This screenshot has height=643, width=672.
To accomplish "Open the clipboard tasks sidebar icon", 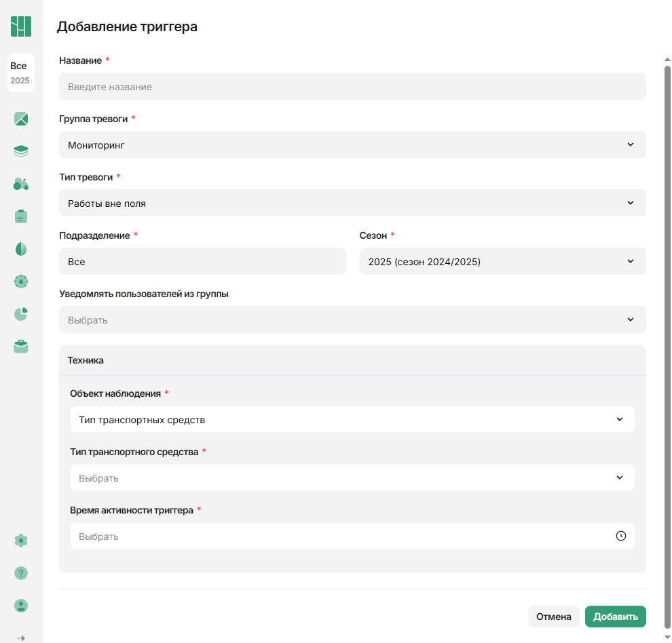I will point(21,216).
